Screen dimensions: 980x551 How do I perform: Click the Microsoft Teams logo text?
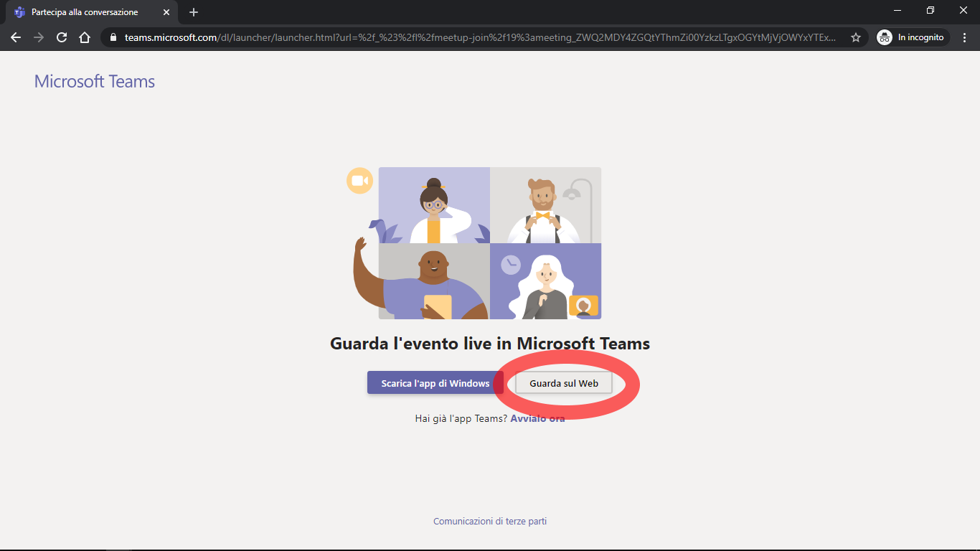[95, 82]
